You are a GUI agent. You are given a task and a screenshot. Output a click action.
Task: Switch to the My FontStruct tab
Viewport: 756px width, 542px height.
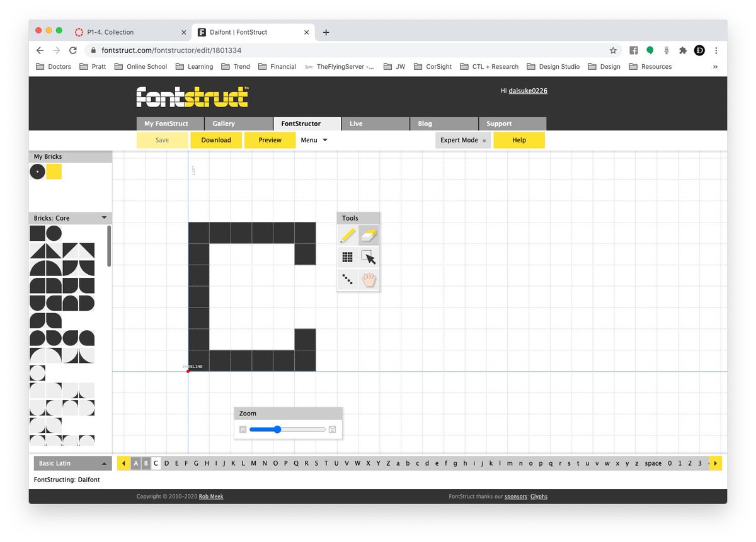point(170,124)
